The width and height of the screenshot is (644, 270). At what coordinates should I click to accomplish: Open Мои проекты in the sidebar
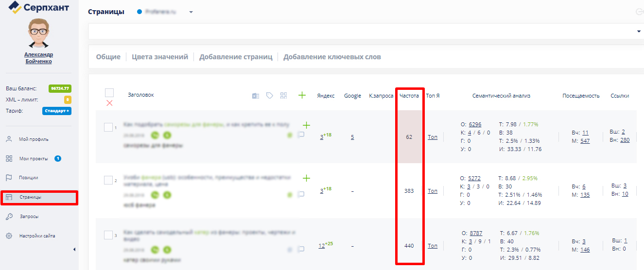point(33,158)
